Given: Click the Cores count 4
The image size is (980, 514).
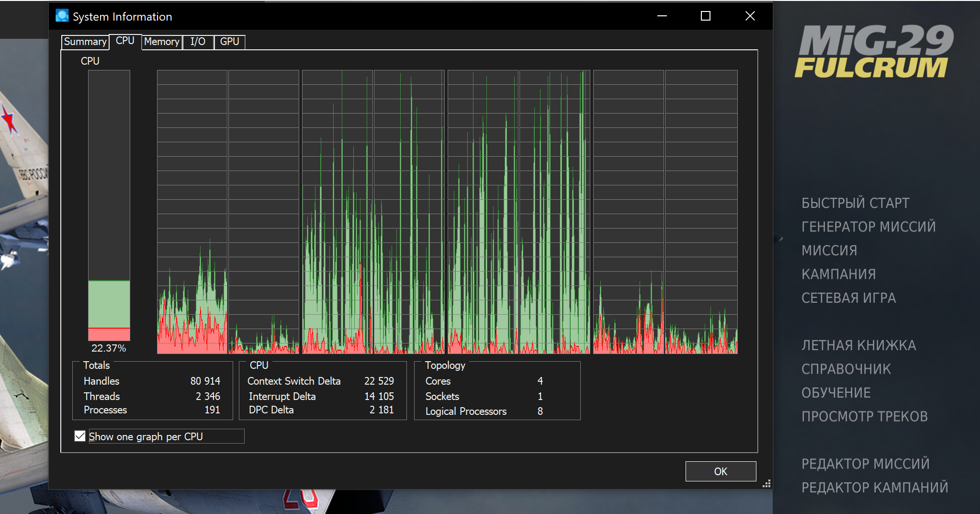Looking at the screenshot, I should (540, 381).
